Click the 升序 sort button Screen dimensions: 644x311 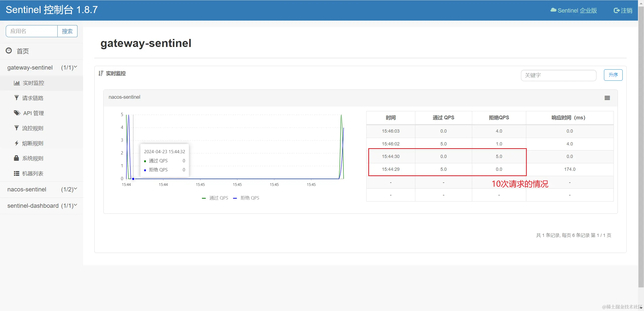pos(613,75)
